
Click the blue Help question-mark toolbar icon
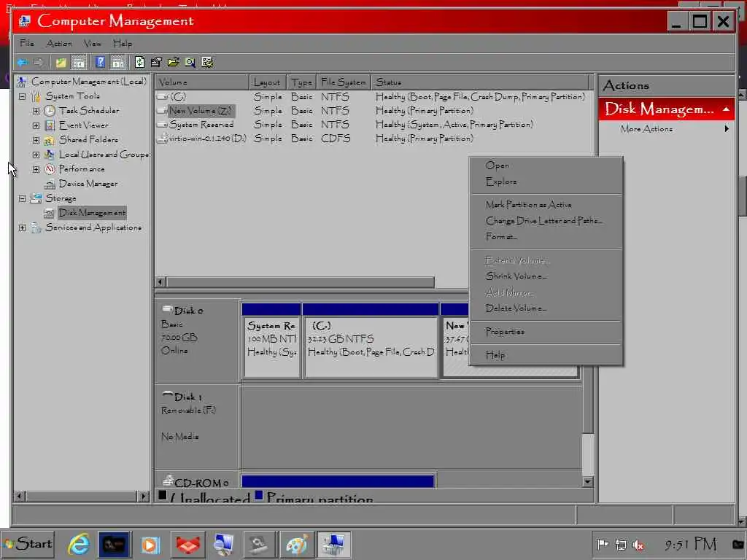pos(100,63)
